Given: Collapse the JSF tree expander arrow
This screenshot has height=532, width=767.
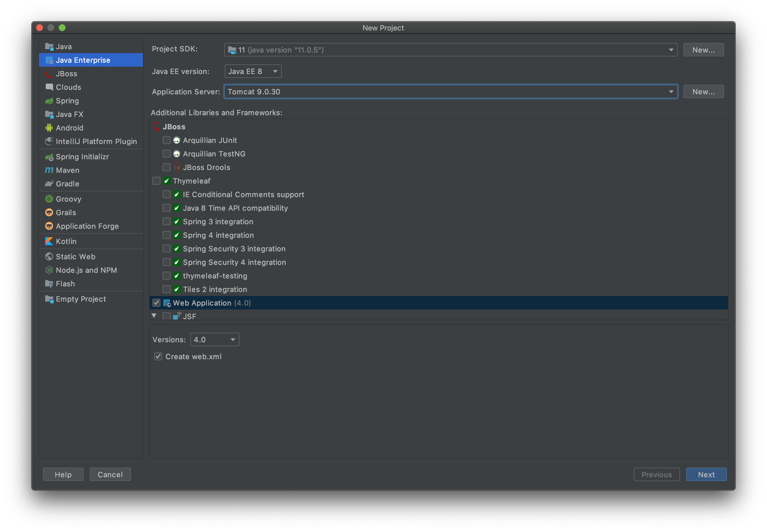Looking at the screenshot, I should click(154, 315).
